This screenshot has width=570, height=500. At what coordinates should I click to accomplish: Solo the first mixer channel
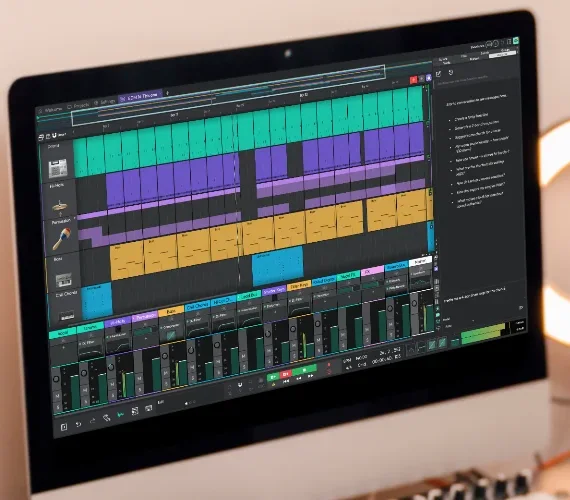58,406
